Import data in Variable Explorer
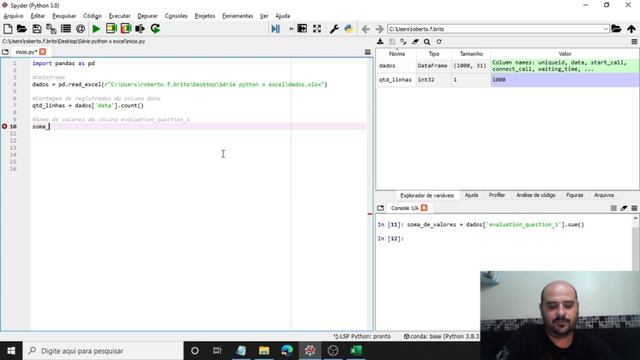640x360 pixels. click(380, 42)
